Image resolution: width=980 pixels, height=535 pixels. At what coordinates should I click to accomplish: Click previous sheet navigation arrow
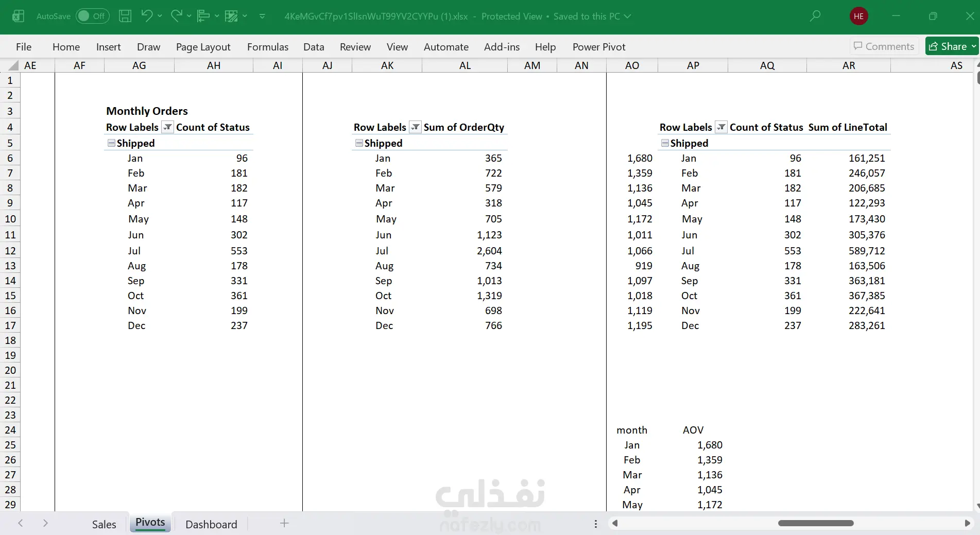21,523
